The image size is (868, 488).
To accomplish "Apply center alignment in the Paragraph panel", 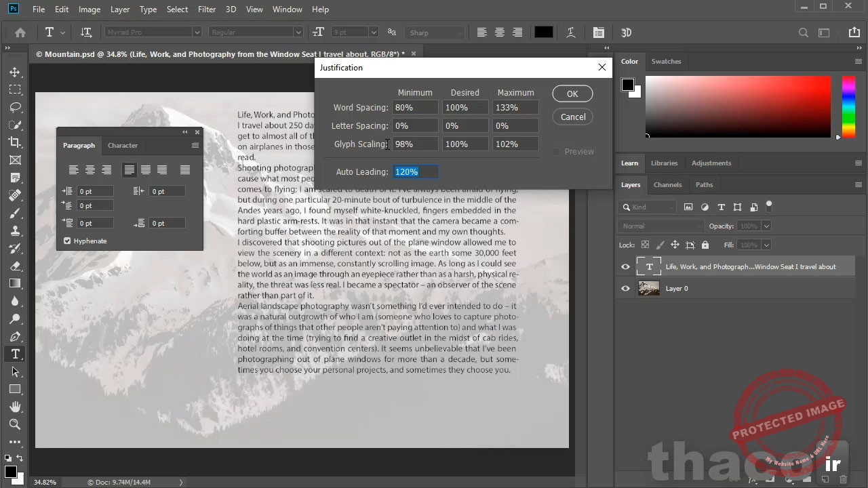I will coord(90,169).
